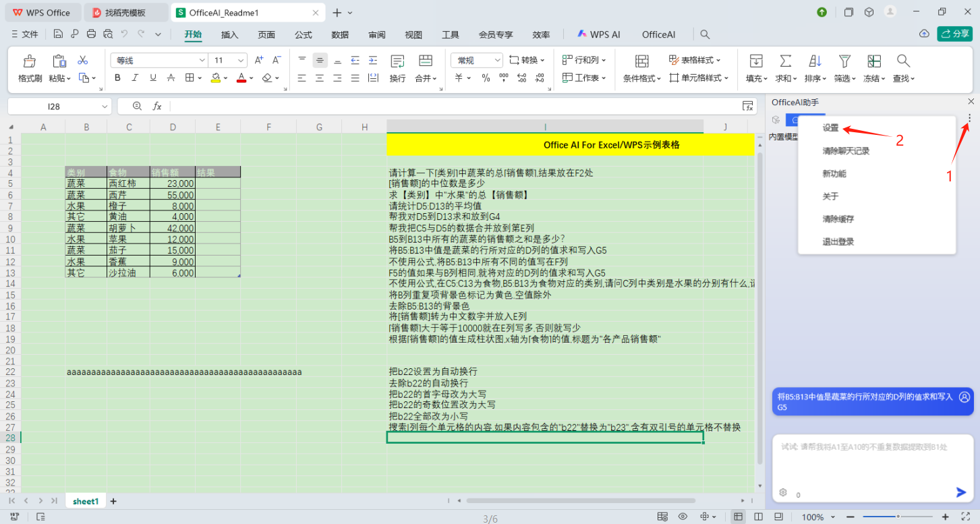Click the insert function fx icon

(x=157, y=106)
